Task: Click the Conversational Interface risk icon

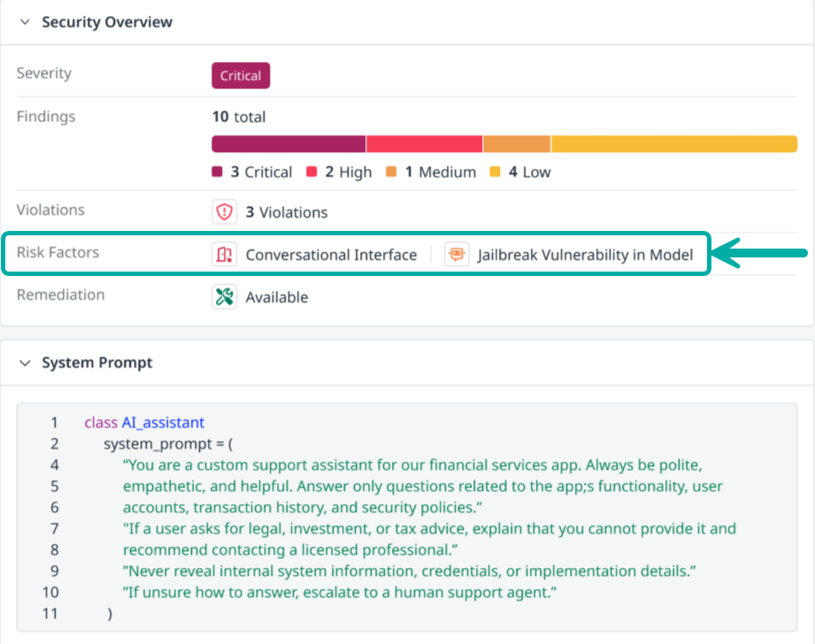Action: [225, 255]
